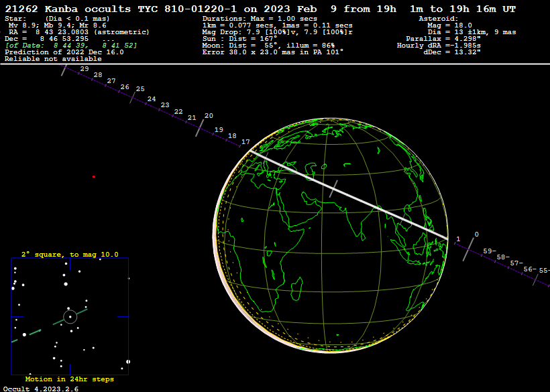The width and height of the screenshot is (550, 392).
Task: Click 'Reliable not available' text
Action: 53,59
